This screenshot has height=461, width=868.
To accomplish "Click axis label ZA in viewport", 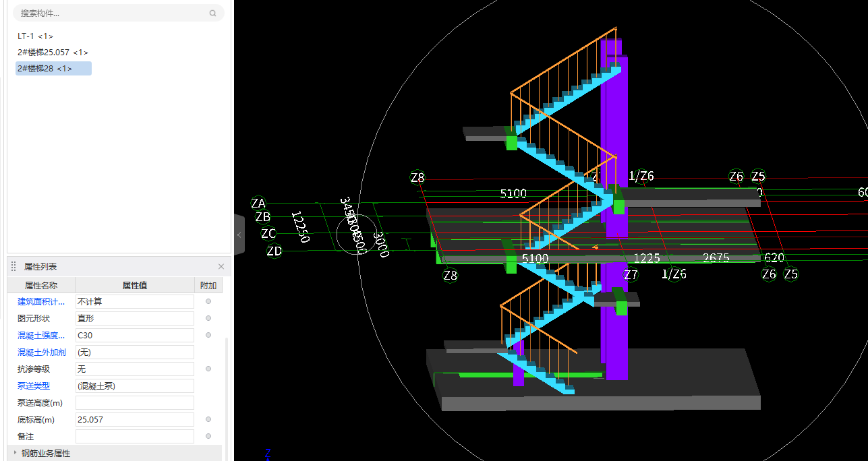I will 258,204.
